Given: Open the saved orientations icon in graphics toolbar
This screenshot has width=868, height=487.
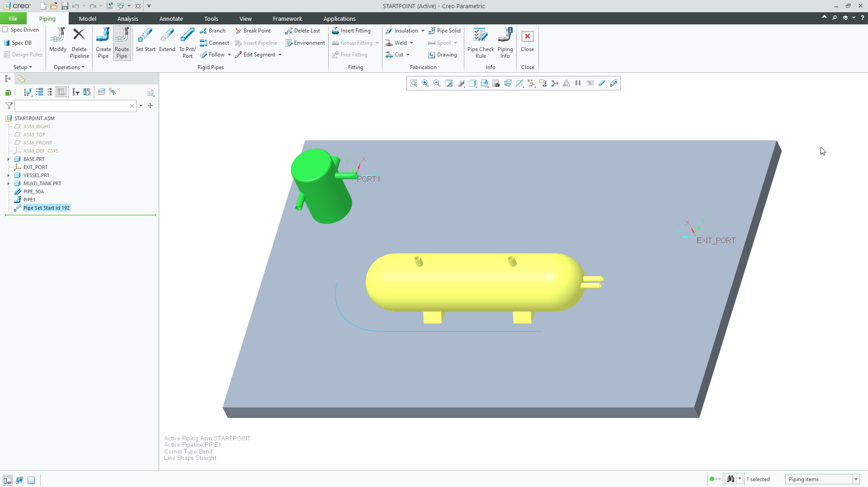Looking at the screenshot, I should 484,83.
